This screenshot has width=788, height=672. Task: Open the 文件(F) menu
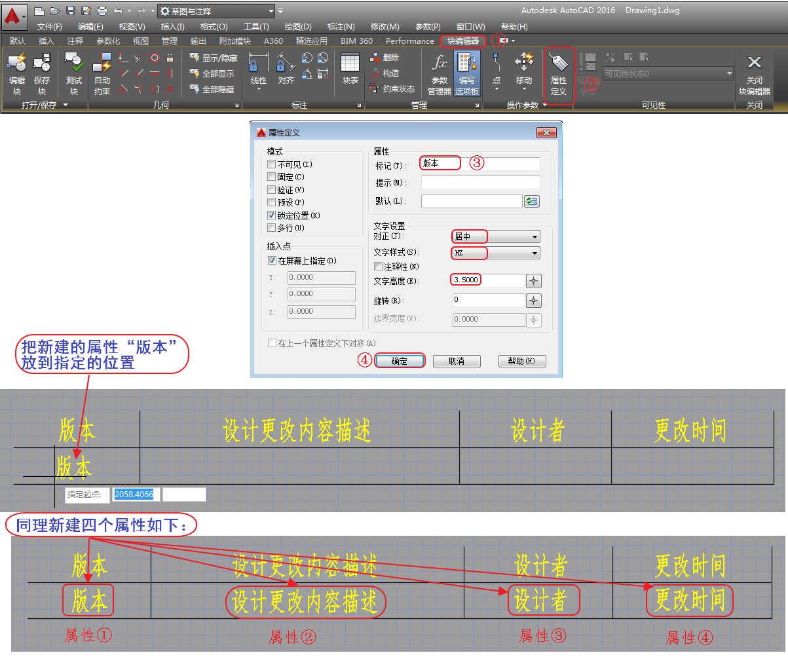[x=50, y=27]
